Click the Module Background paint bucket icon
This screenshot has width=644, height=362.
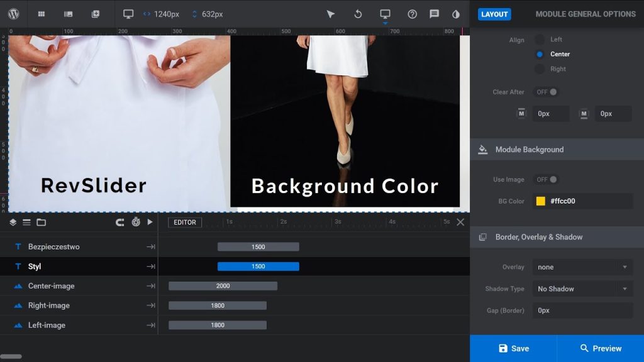483,150
